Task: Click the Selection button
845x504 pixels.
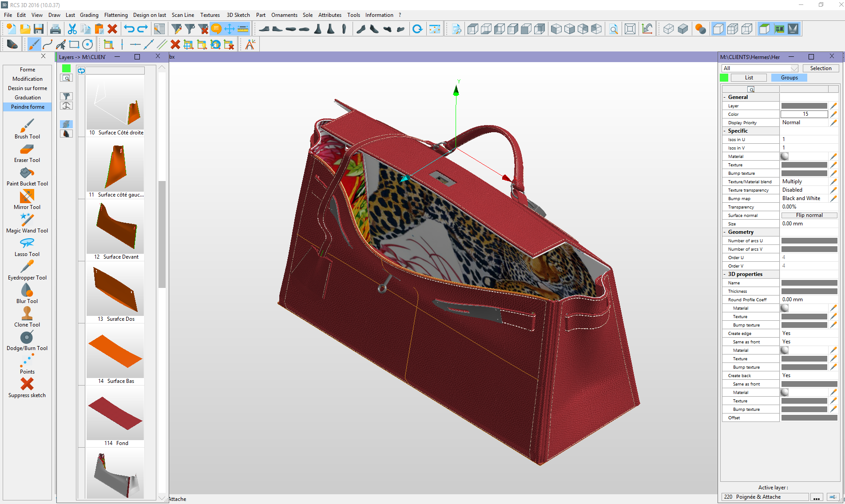Action: pyautogui.click(x=820, y=68)
